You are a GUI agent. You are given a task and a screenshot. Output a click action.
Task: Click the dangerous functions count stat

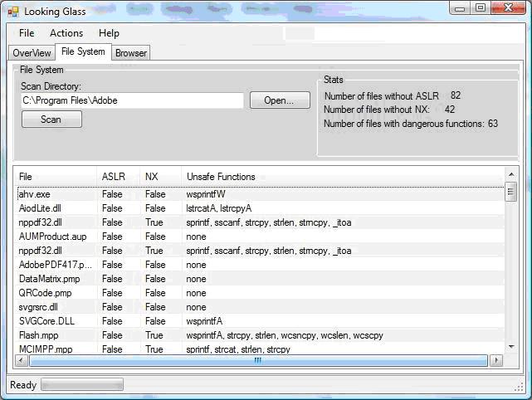click(x=411, y=124)
